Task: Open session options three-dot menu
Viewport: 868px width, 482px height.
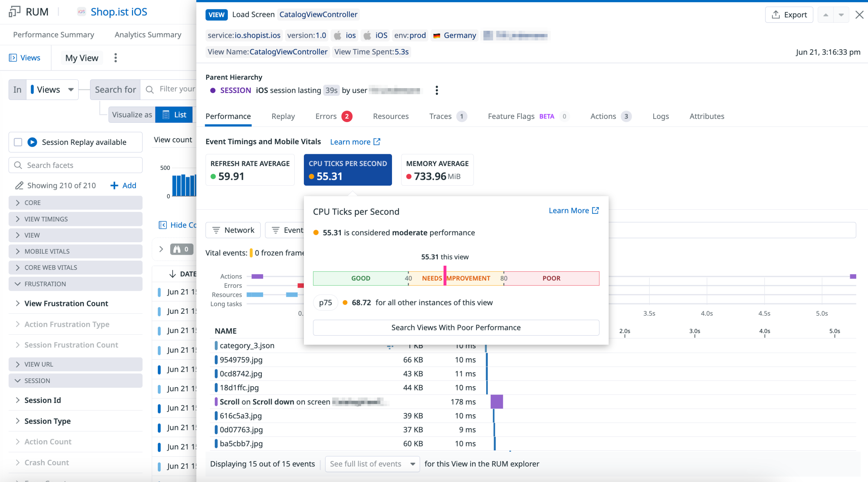Action: click(437, 90)
